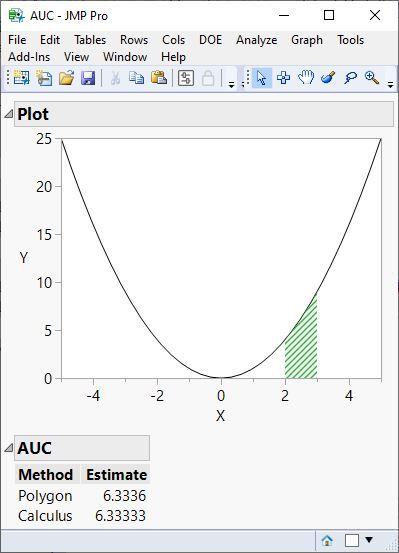Collapse the AUC outline disclosure triangle

(x=8, y=448)
